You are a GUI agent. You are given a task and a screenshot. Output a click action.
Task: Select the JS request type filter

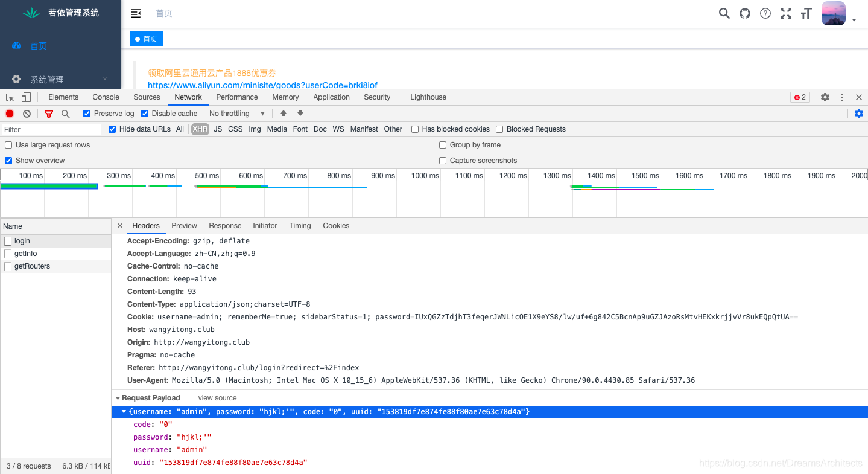pos(218,129)
